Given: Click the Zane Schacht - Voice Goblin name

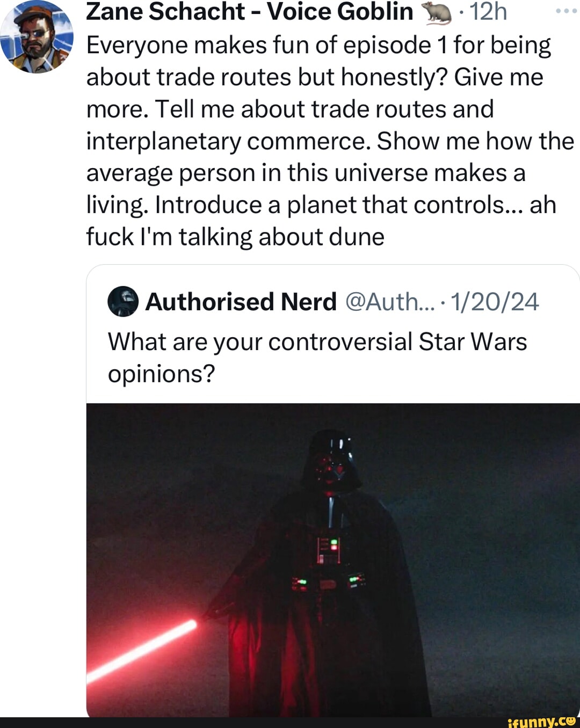Looking at the screenshot, I should [249, 12].
